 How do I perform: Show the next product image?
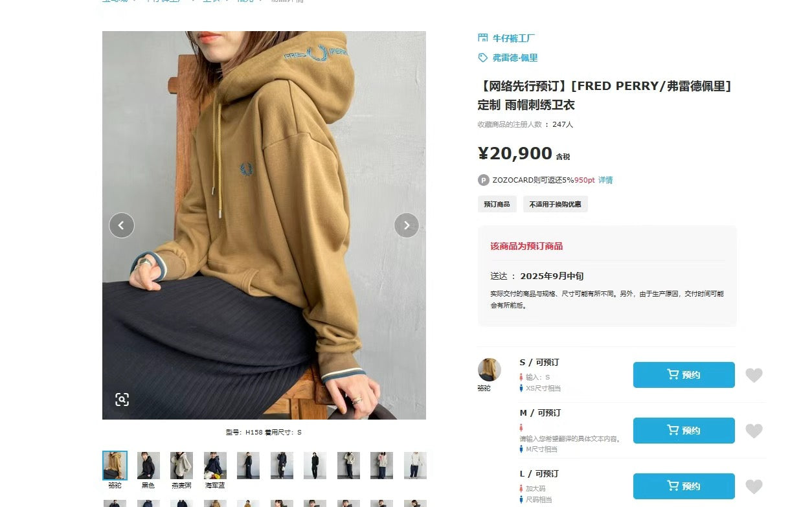click(407, 225)
